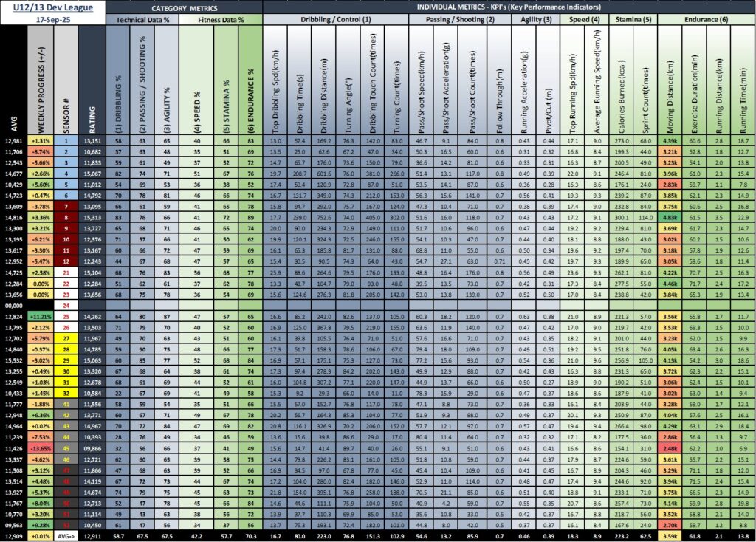
Task: Select the empty sensor 24 cell
Action: (x=65, y=305)
